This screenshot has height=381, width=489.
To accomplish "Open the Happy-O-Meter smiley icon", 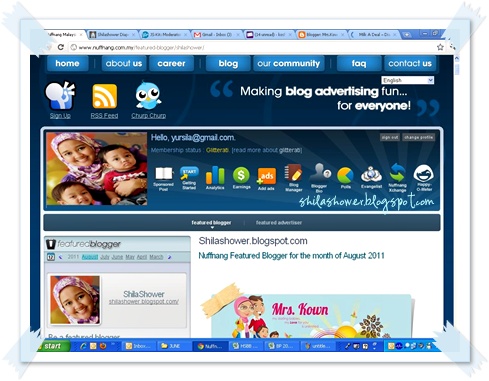I will pos(424,173).
